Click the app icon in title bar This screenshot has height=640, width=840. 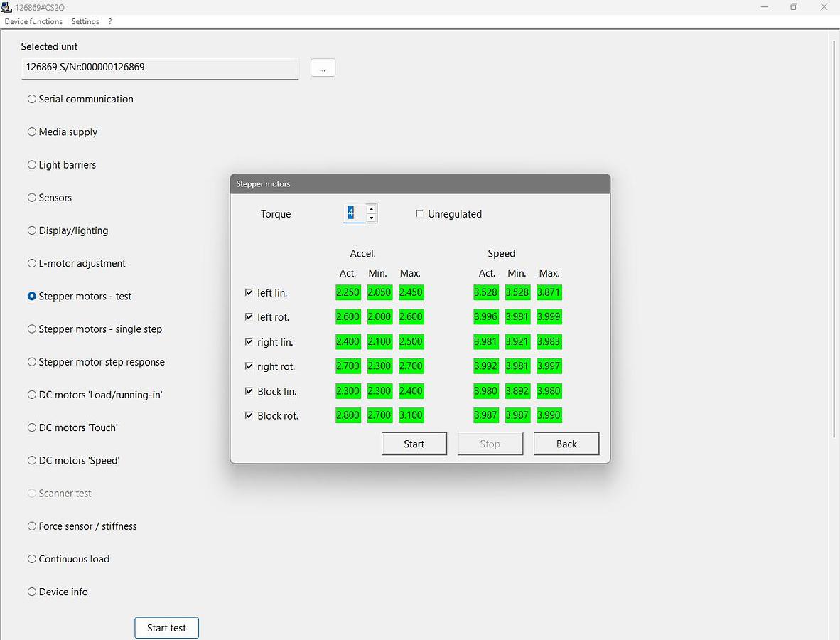7,7
